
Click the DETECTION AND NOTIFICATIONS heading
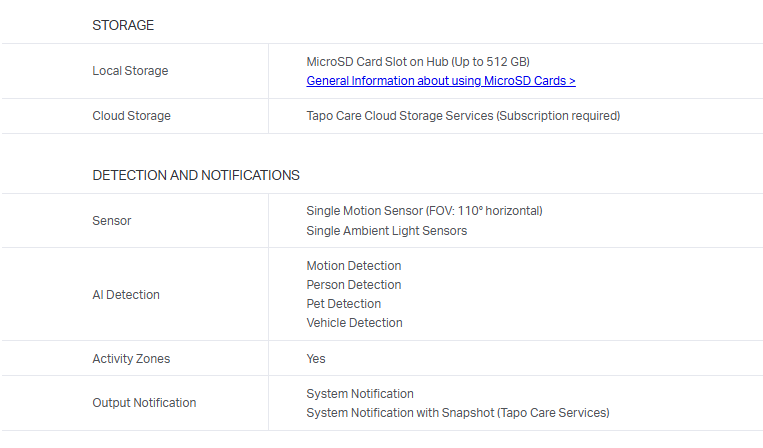coord(195,175)
